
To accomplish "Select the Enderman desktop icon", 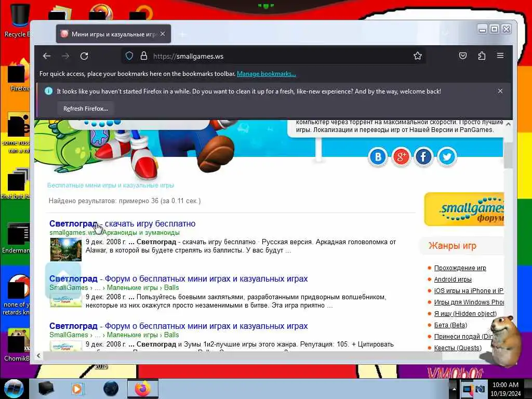I will click(16, 238).
